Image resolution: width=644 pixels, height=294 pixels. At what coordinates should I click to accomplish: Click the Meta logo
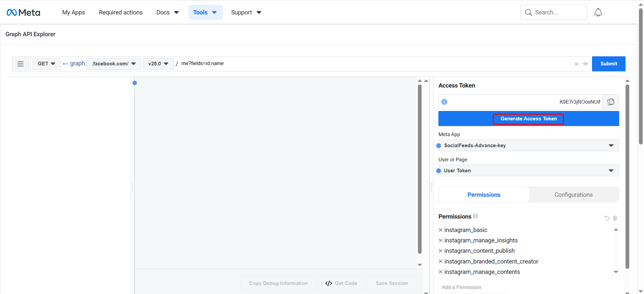(x=23, y=12)
